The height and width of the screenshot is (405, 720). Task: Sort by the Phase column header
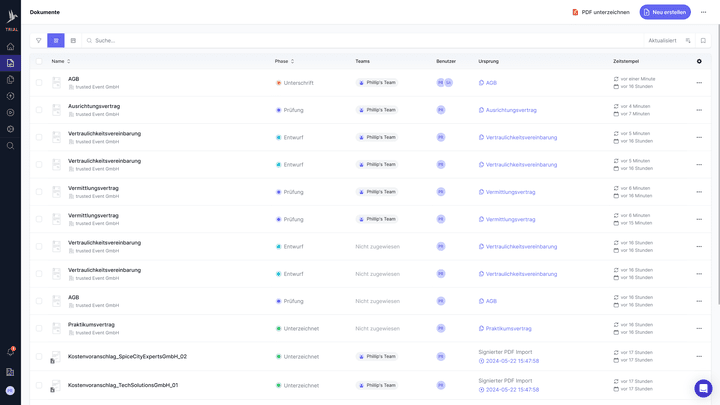pyautogui.click(x=284, y=61)
